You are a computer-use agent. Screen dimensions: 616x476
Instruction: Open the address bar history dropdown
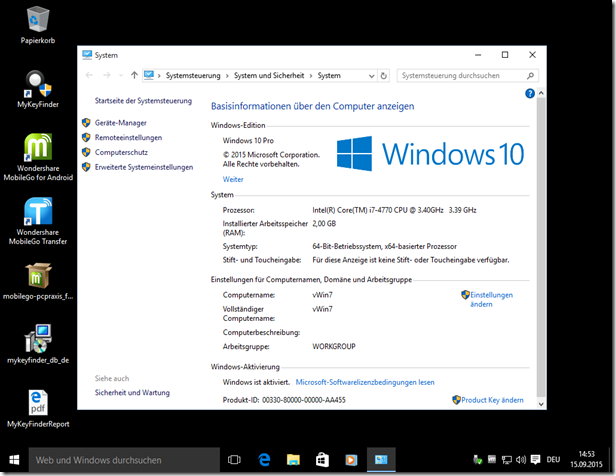point(371,76)
